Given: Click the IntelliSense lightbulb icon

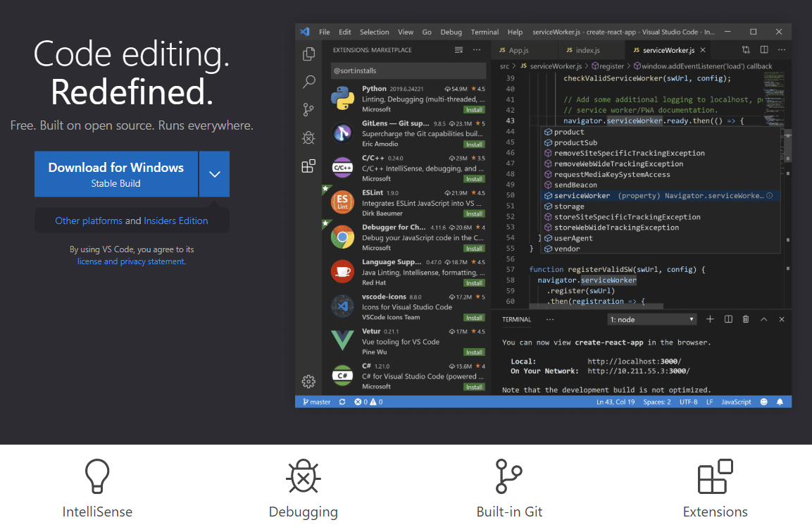Looking at the screenshot, I should (x=97, y=476).
